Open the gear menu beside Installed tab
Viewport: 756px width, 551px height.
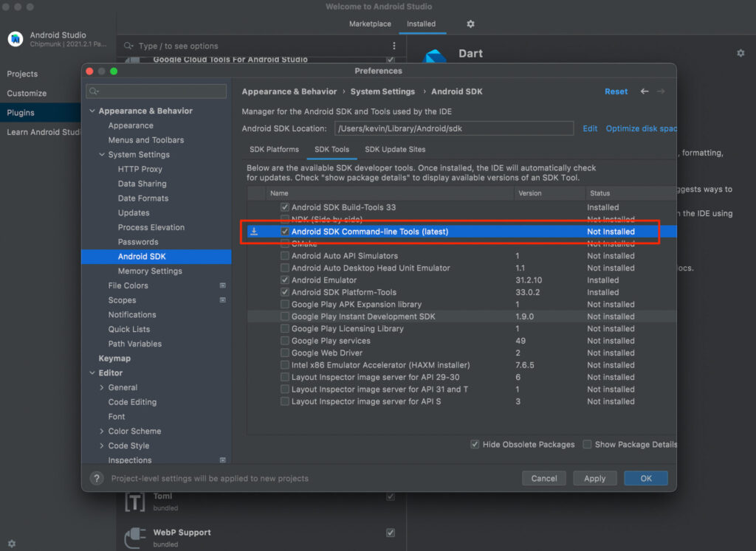pyautogui.click(x=470, y=24)
